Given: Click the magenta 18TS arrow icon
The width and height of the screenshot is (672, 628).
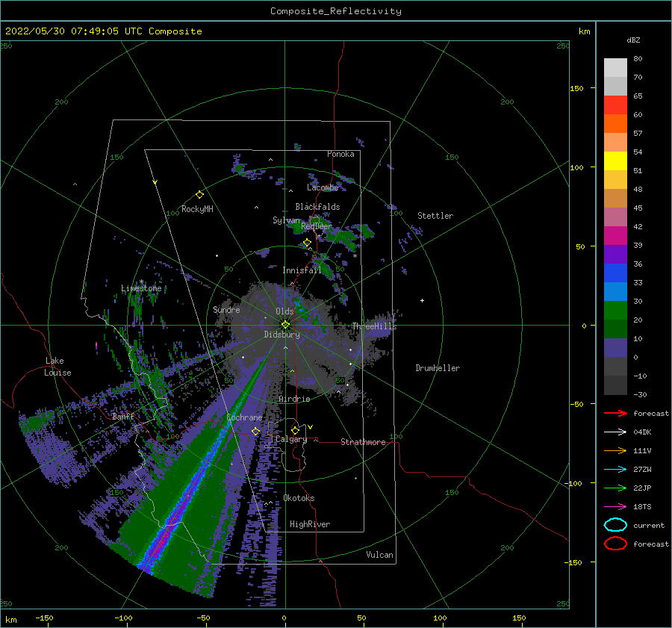Looking at the screenshot, I should point(615,507).
